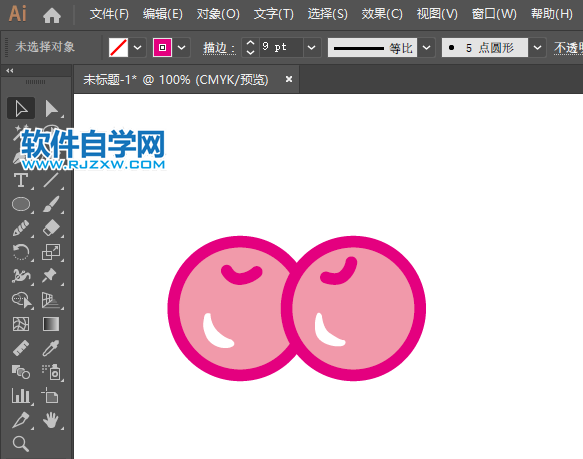This screenshot has width=583, height=459.
Task: Click the fill color swatch (none)
Action: [x=118, y=48]
